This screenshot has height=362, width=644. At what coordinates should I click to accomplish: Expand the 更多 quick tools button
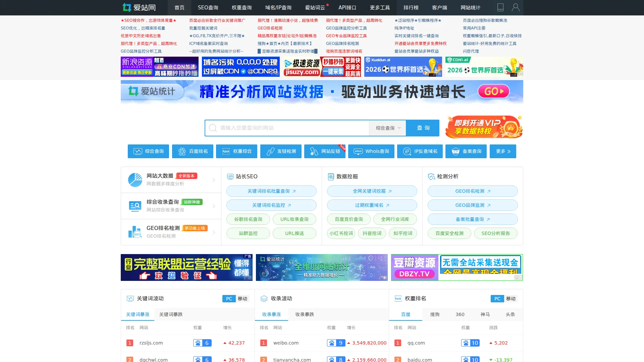[x=503, y=151]
